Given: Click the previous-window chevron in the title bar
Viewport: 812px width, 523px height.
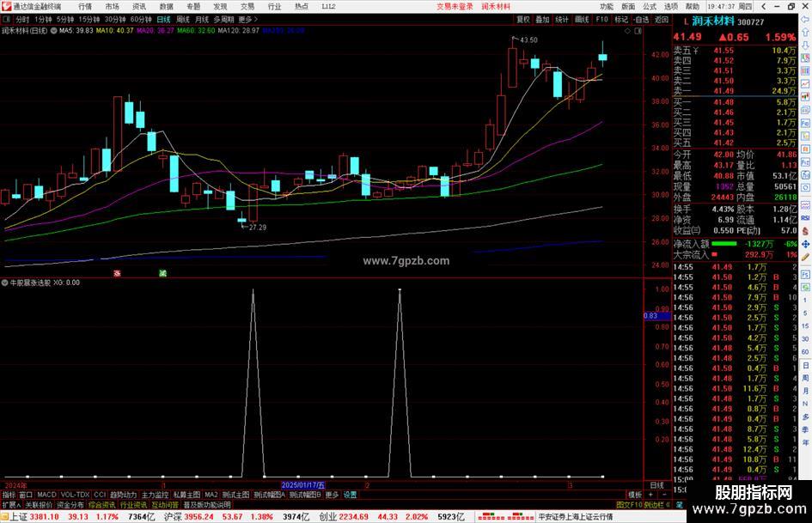Looking at the screenshot, I should (765, 6).
